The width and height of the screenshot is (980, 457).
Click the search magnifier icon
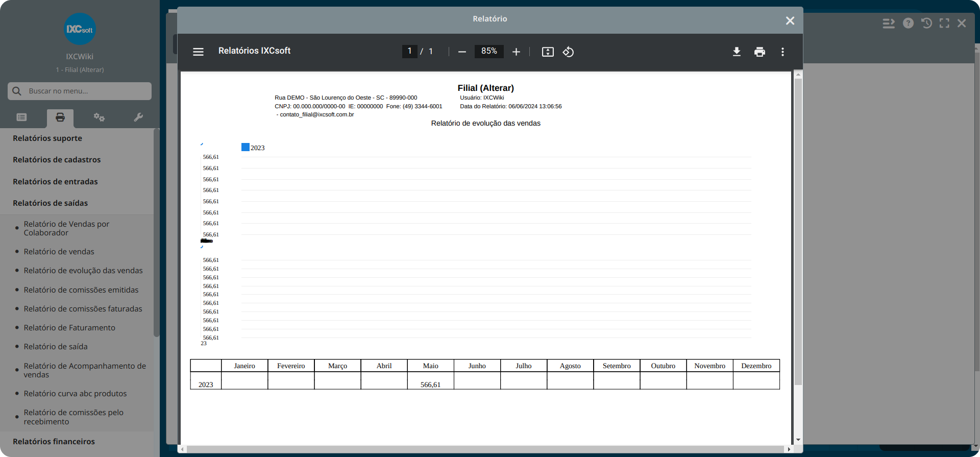coord(17,91)
